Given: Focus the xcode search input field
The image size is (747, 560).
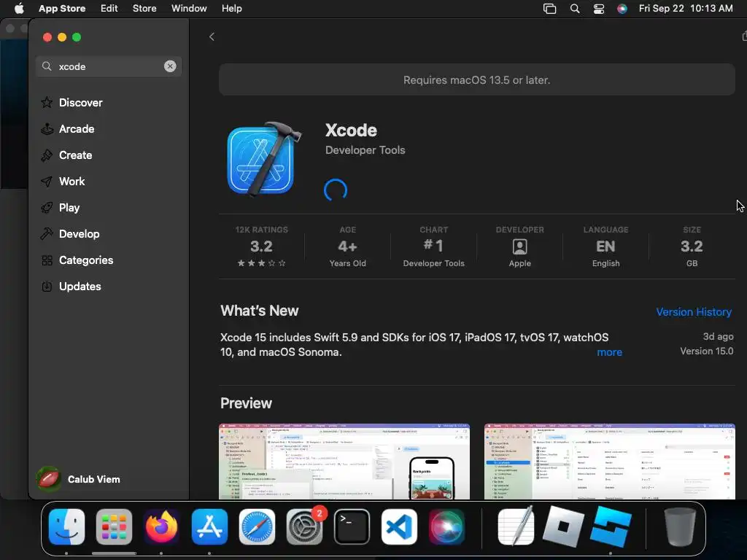Looking at the screenshot, I should click(x=109, y=66).
